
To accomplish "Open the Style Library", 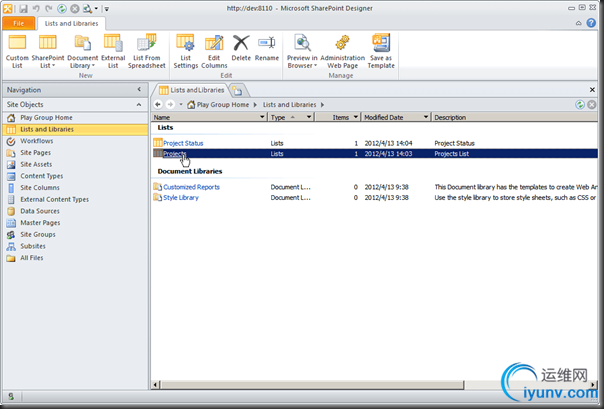I will [181, 198].
